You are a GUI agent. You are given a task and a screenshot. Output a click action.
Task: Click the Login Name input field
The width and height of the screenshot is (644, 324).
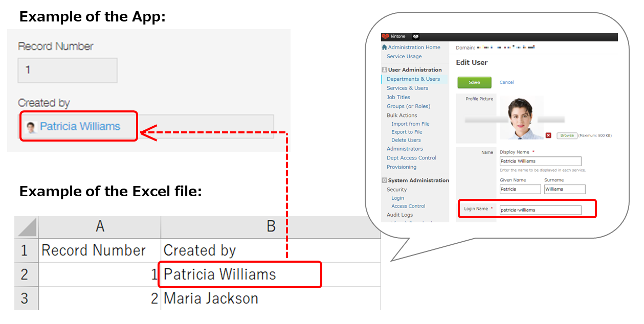pyautogui.click(x=540, y=210)
